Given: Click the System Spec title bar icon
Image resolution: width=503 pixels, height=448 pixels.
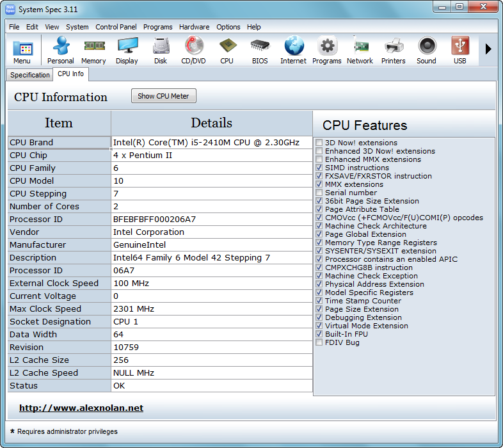Looking at the screenshot, I should click(10, 10).
